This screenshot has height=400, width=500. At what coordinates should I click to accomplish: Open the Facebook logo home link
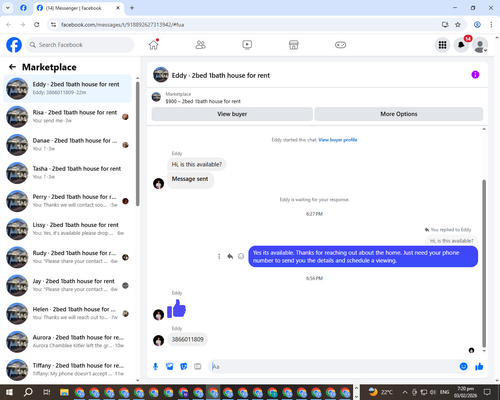click(x=14, y=45)
